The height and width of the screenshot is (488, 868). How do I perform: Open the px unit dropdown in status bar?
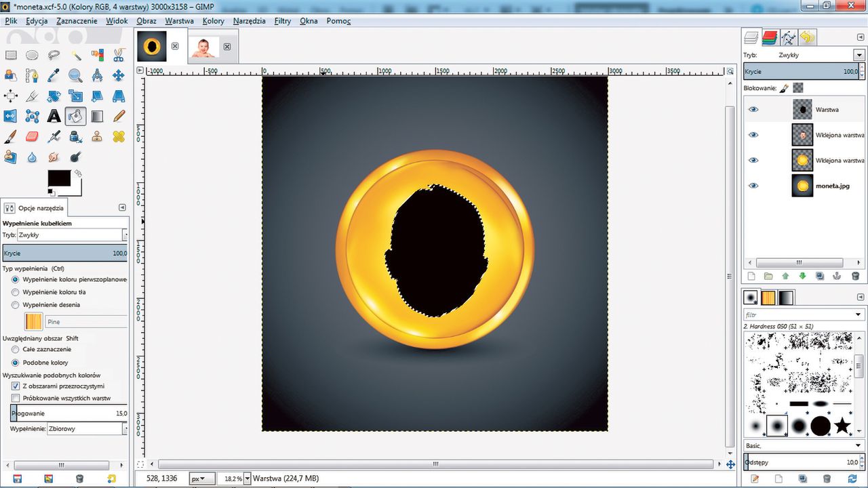pos(202,479)
